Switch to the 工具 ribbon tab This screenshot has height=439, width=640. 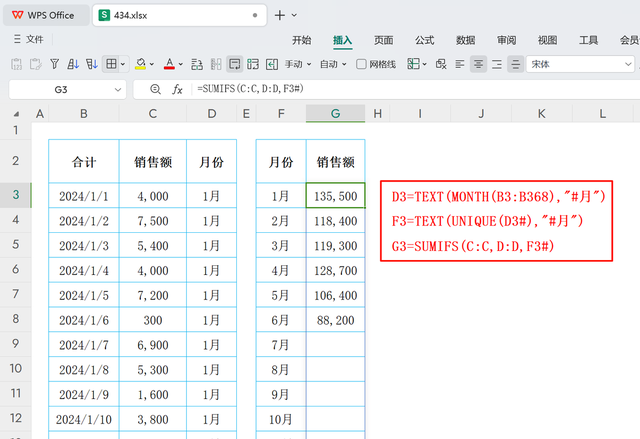(589, 40)
